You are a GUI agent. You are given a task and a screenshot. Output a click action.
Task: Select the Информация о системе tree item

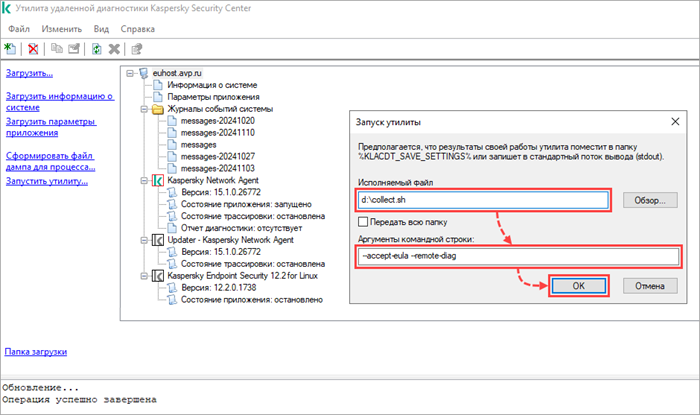coord(212,85)
